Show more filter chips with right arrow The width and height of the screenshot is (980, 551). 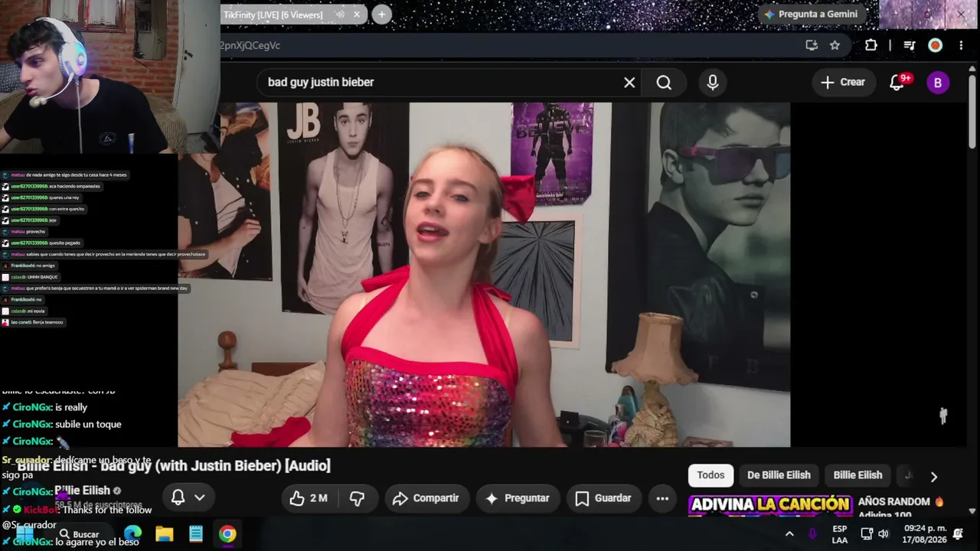click(933, 476)
